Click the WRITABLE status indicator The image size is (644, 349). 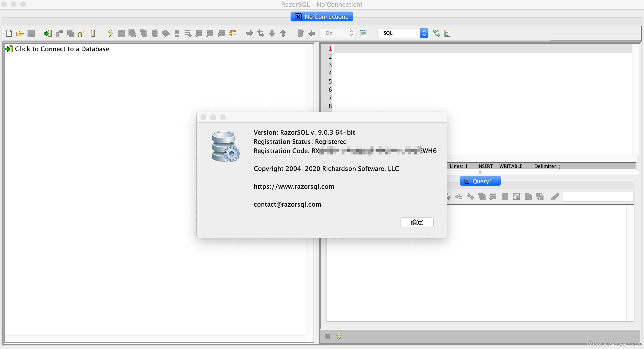pos(511,166)
